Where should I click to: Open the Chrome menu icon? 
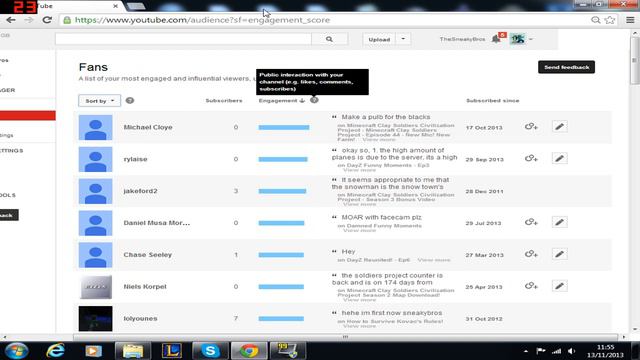tap(630, 20)
